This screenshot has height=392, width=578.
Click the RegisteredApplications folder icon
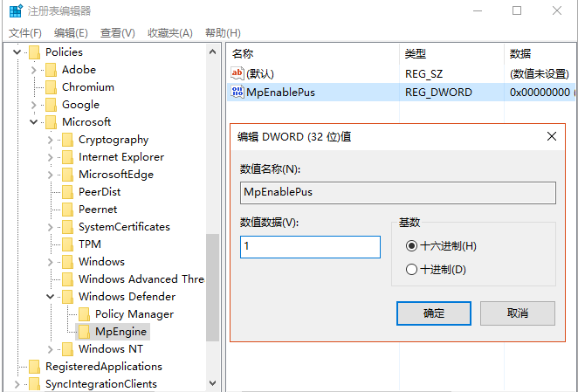(35, 367)
